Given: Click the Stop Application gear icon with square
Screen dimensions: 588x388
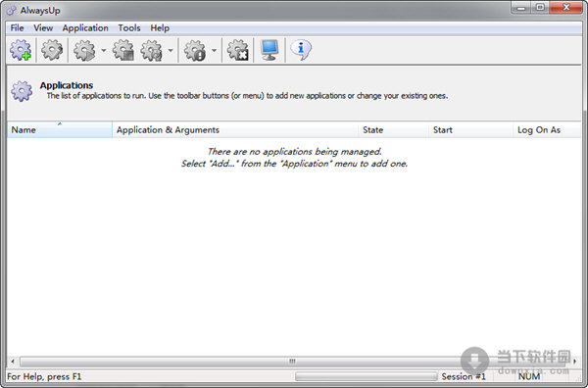Looking at the screenshot, I should (123, 50).
